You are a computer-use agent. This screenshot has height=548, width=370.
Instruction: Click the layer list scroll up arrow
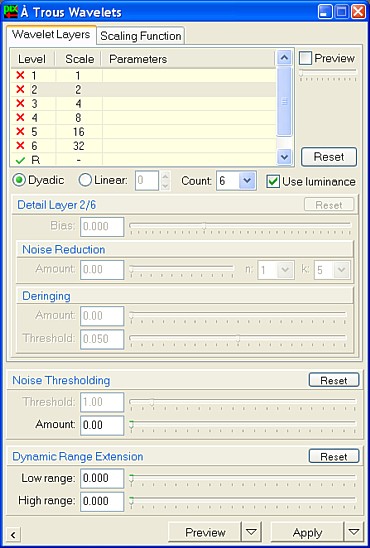(x=284, y=58)
